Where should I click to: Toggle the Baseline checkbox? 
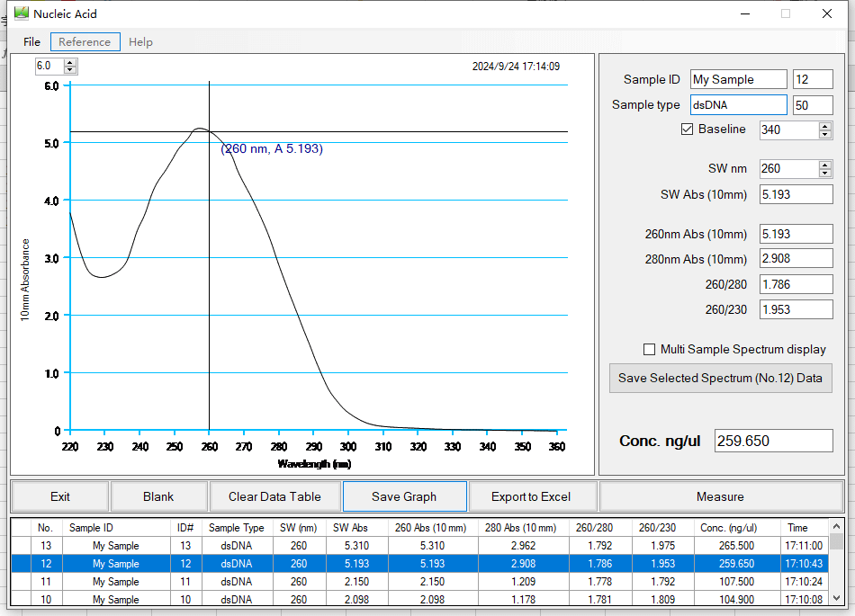point(688,129)
